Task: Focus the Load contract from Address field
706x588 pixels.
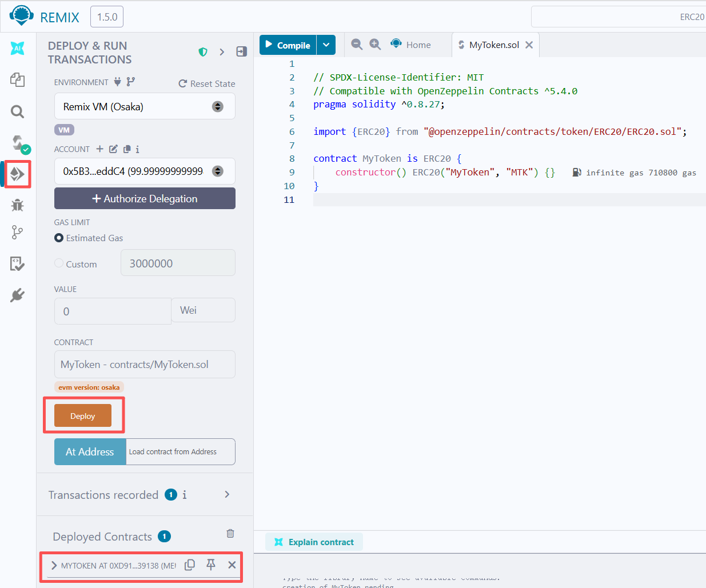Action: (x=180, y=451)
